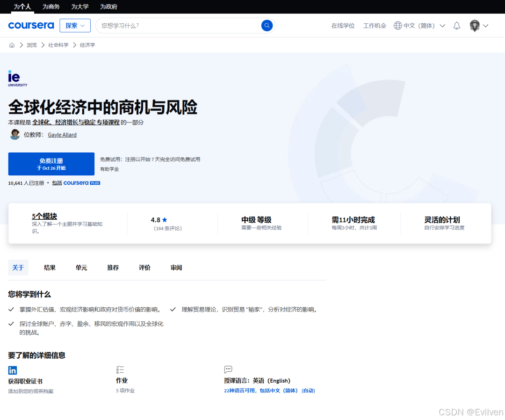Click the 4.8 rating value
This screenshot has height=420, width=505.
click(x=156, y=220)
